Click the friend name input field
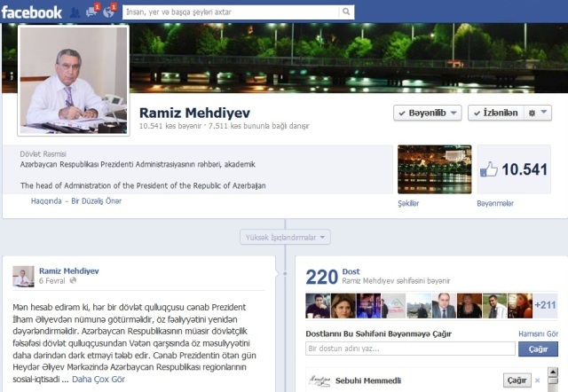The image size is (568, 392). [410, 349]
